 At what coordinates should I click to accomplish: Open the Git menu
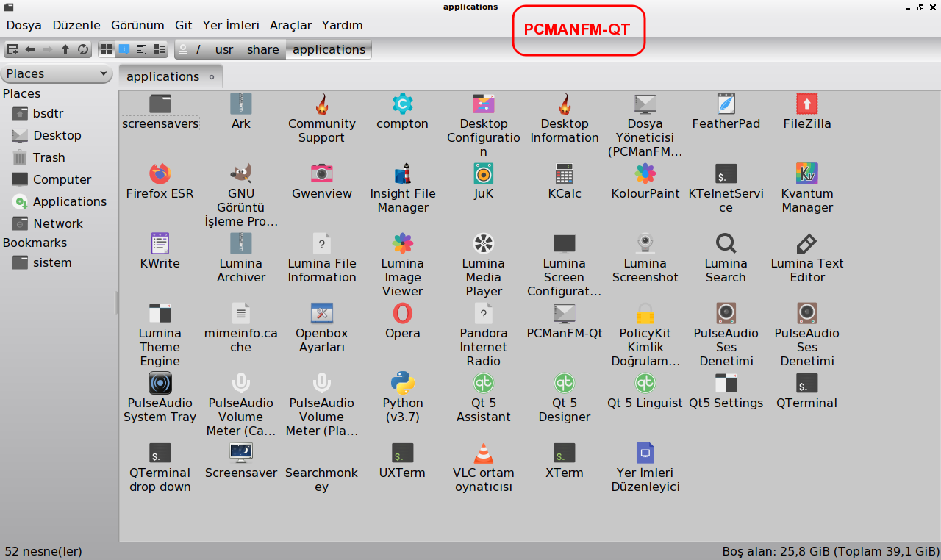coord(184,25)
